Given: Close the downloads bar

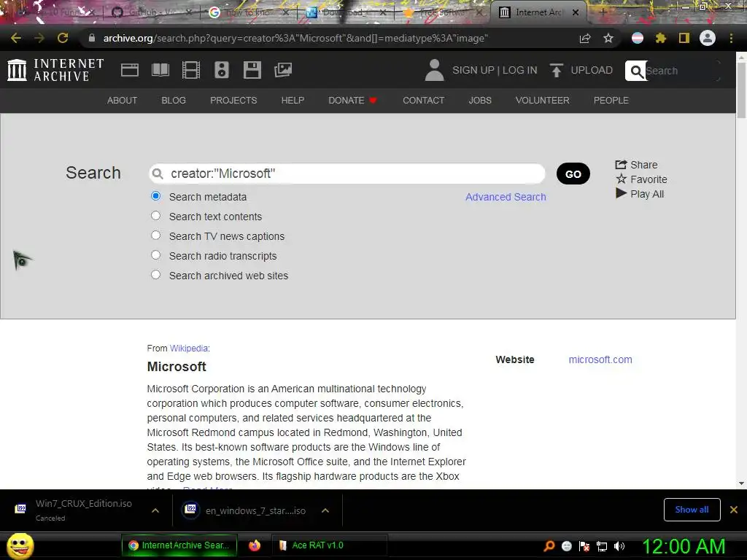Looking at the screenshot, I should click(734, 510).
